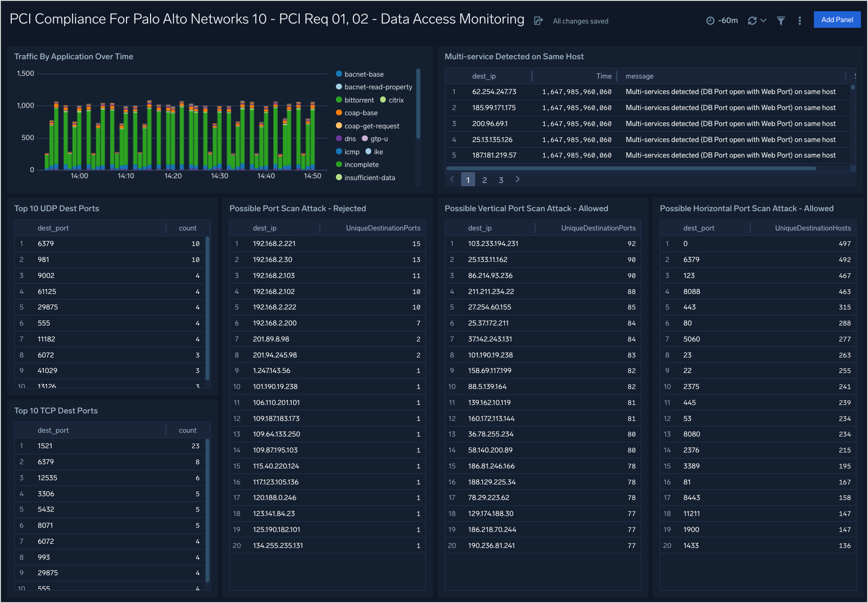The image size is (868, 603).
Task: Click the Add Panel button
Action: click(837, 19)
